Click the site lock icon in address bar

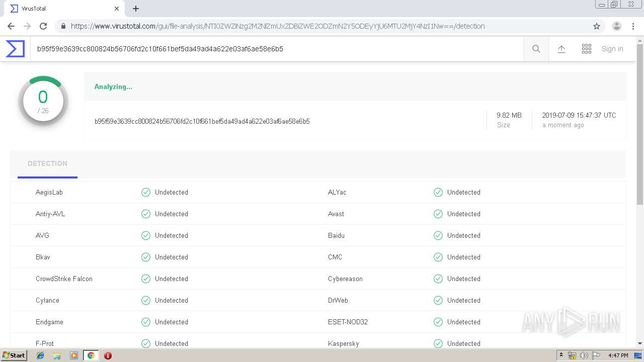point(63,26)
